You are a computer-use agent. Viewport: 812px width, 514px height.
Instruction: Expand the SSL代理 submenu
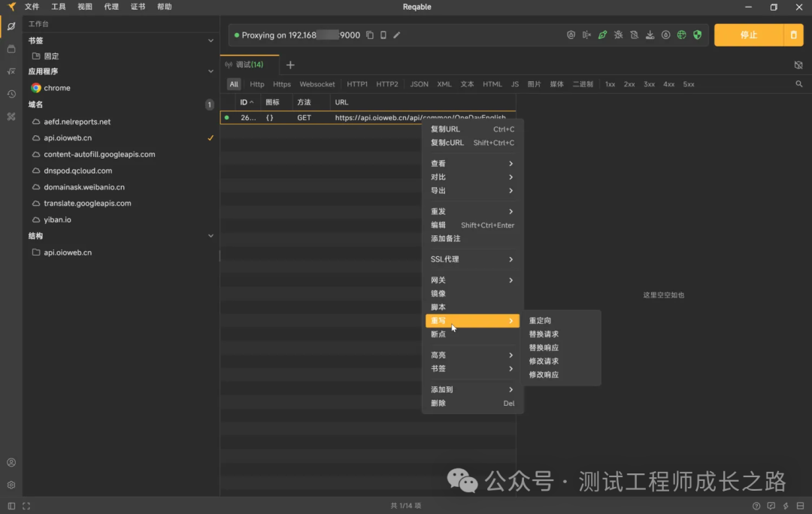[x=472, y=259]
